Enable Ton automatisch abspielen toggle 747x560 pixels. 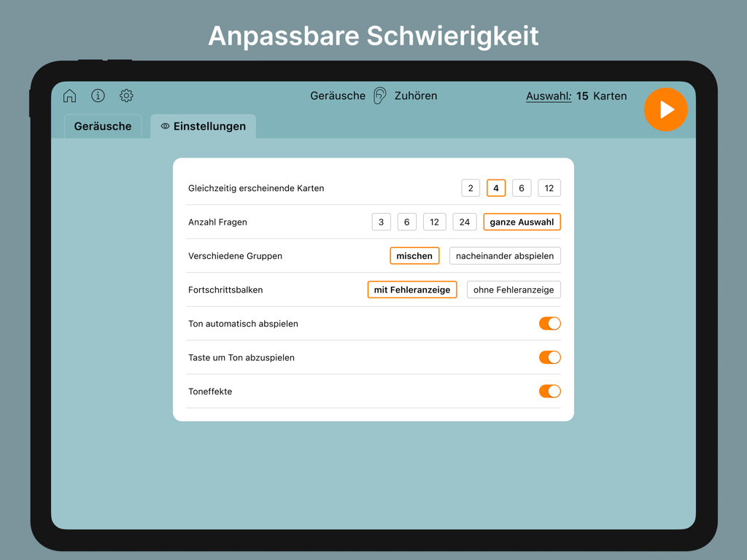[x=549, y=323]
